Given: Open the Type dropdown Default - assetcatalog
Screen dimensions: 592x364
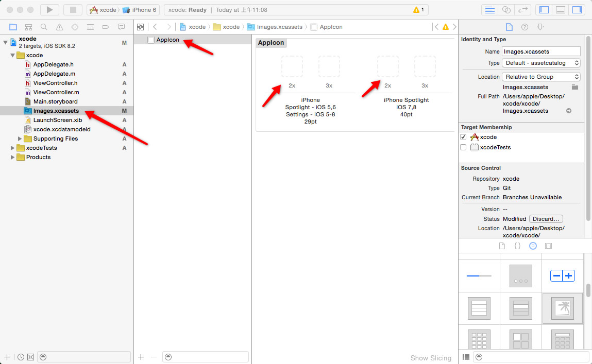Looking at the screenshot, I should tap(541, 63).
